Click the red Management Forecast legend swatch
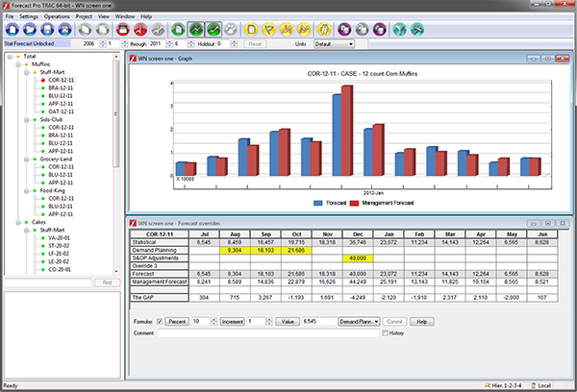 [x=354, y=203]
